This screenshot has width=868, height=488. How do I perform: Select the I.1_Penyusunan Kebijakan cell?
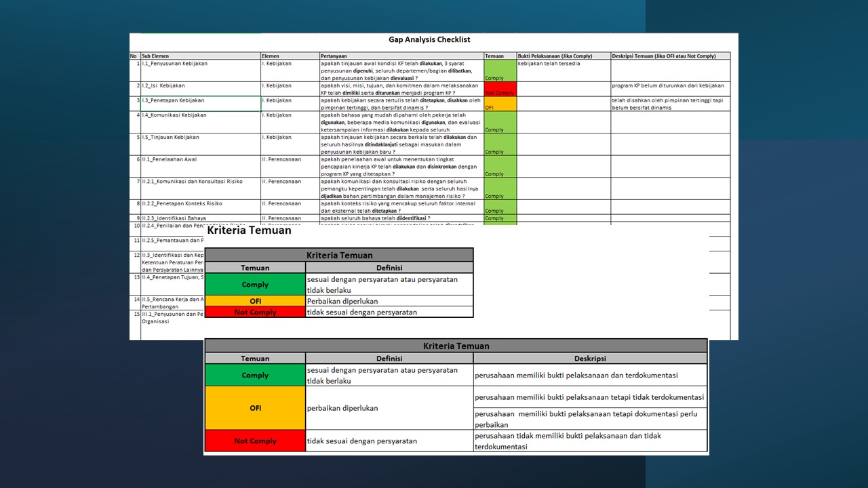point(200,70)
